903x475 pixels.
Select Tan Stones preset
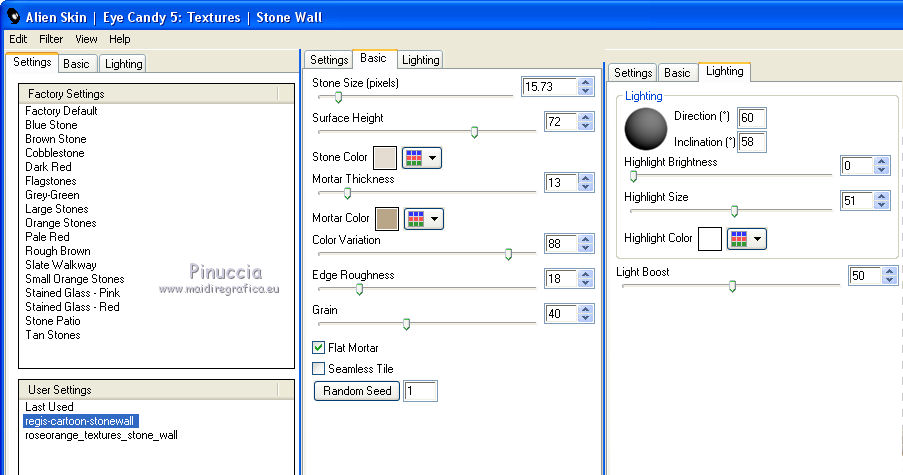[x=53, y=335]
